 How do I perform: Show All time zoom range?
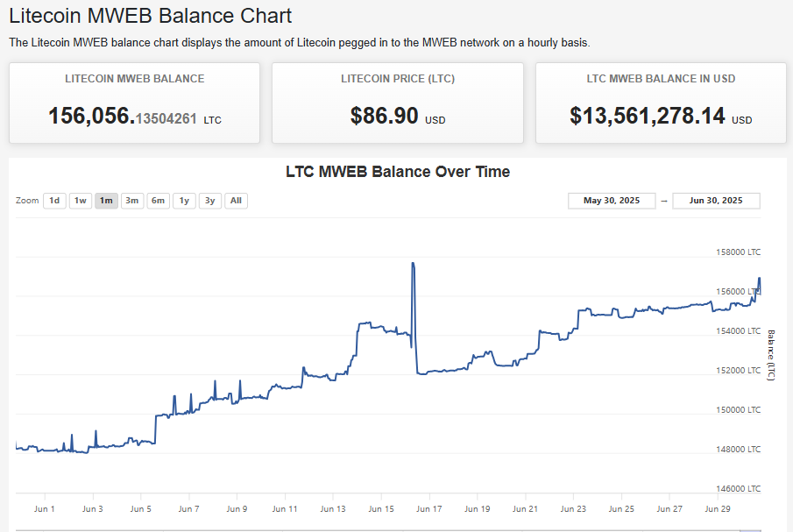pyautogui.click(x=236, y=201)
